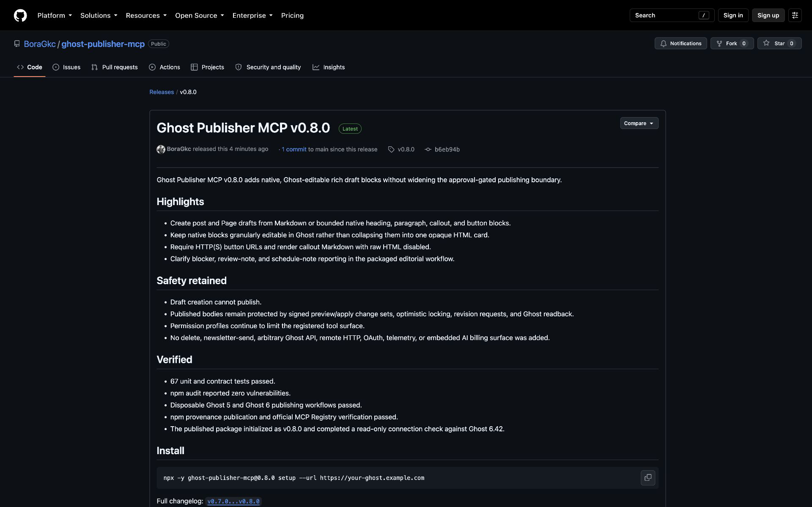Switch to the Issues tab
This screenshot has height=507, width=812.
click(x=66, y=67)
